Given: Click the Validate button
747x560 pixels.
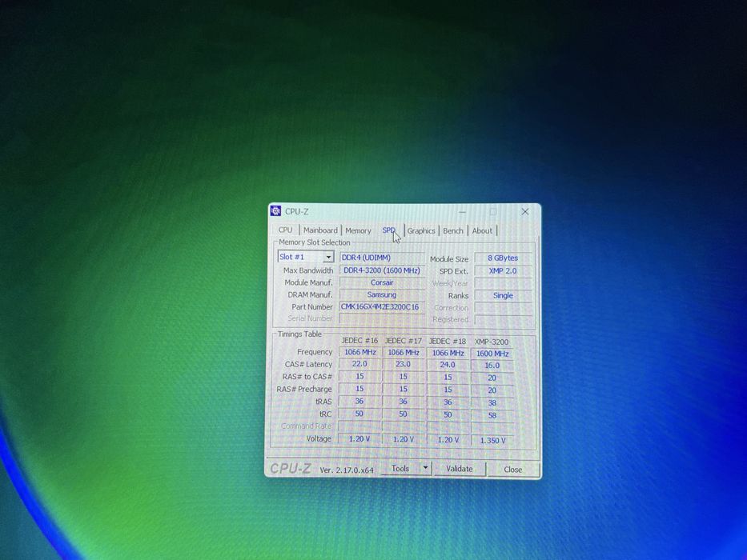Looking at the screenshot, I should (460, 469).
